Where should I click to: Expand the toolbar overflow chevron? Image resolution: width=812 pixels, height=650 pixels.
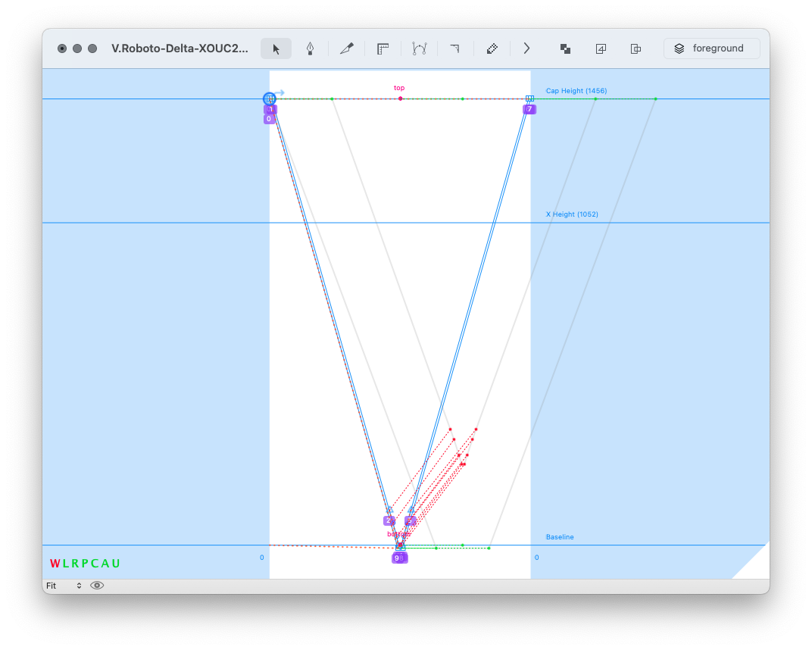(x=526, y=48)
